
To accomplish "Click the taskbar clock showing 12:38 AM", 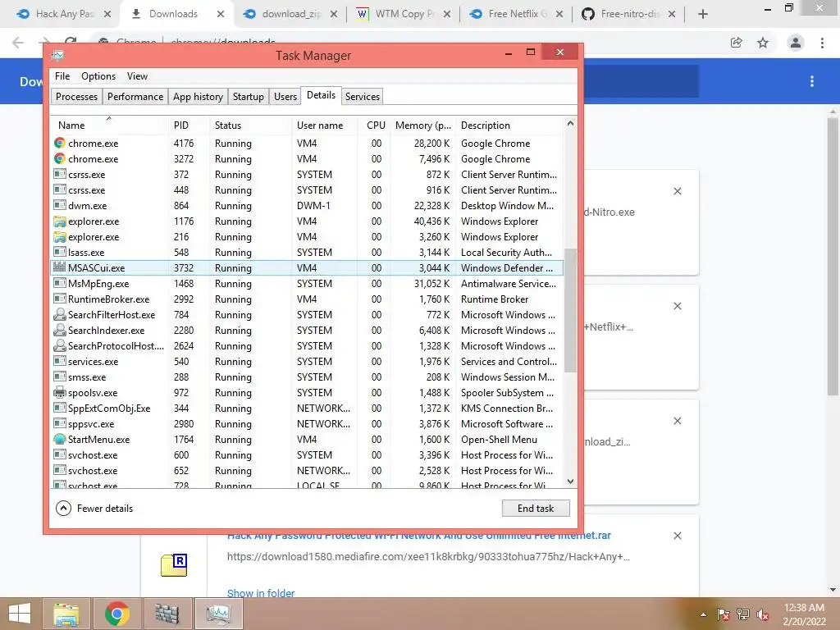I will [804, 614].
